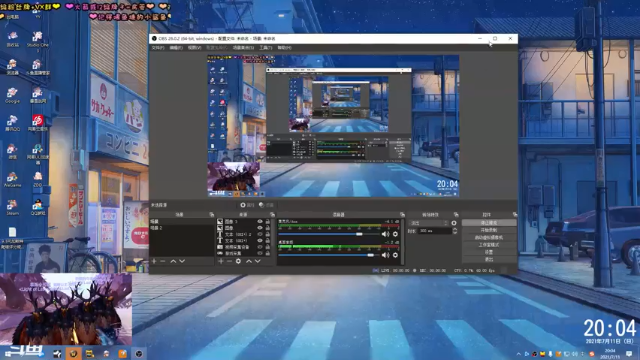640x360 pixels.
Task: Open settings gear for 桌面音频 mixer channel
Action: pyautogui.click(x=395, y=255)
